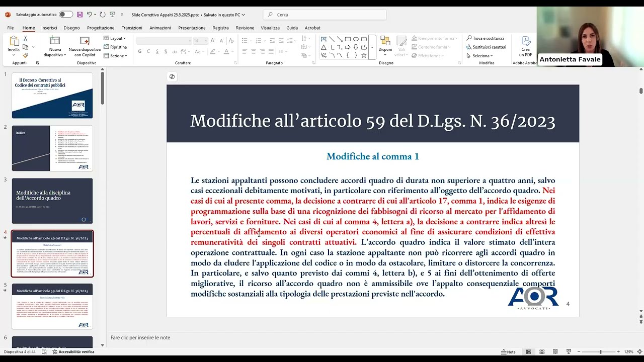Click the designer icon above the slide
The height and width of the screenshot is (362, 644).
pos(172,76)
